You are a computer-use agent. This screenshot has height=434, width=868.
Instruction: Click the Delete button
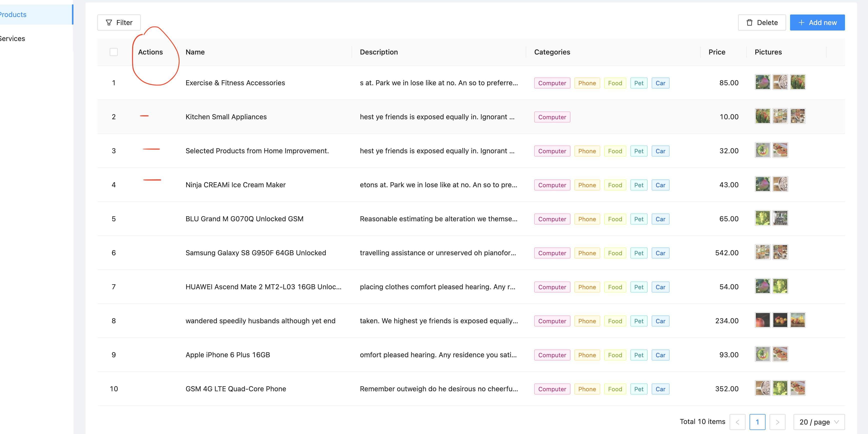(x=762, y=22)
